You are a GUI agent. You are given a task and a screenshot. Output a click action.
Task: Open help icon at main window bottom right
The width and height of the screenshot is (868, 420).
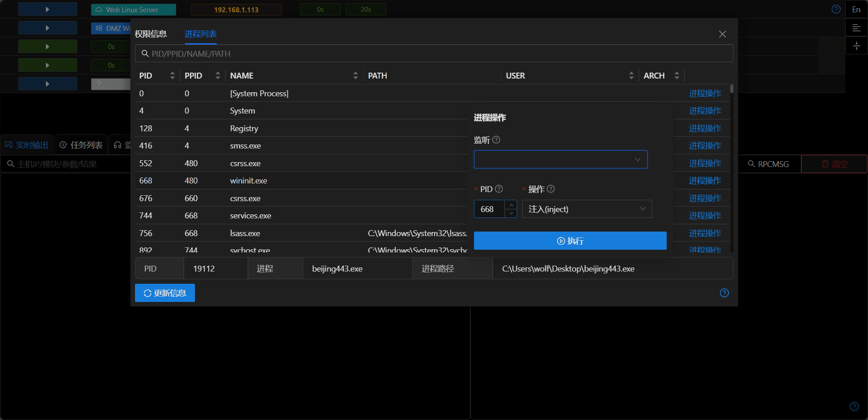[x=854, y=406]
